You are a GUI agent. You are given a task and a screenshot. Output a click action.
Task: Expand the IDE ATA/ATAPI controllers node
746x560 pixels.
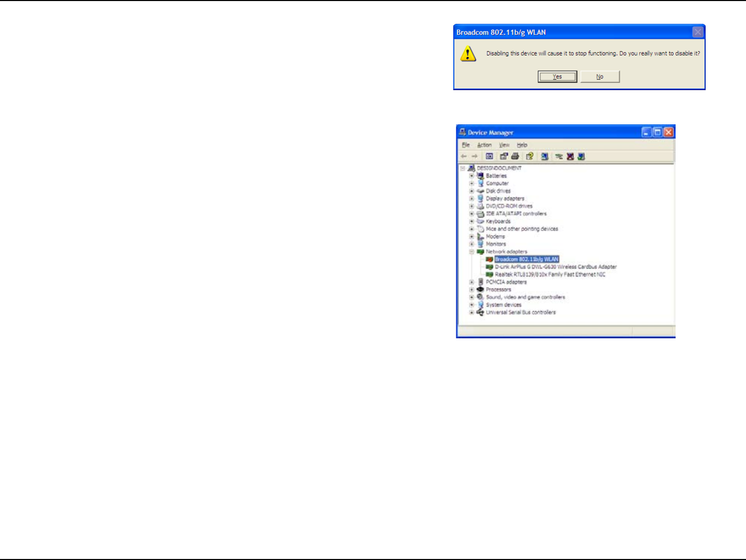(x=471, y=213)
